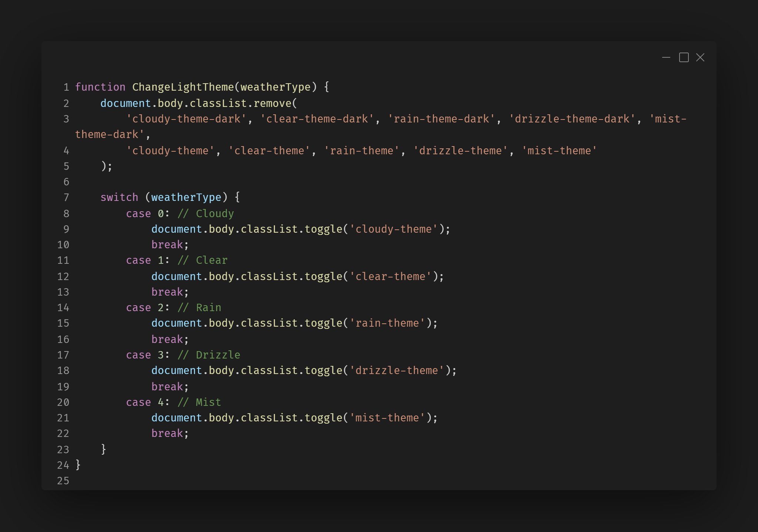Click the maximize window square icon

pyautogui.click(x=684, y=58)
